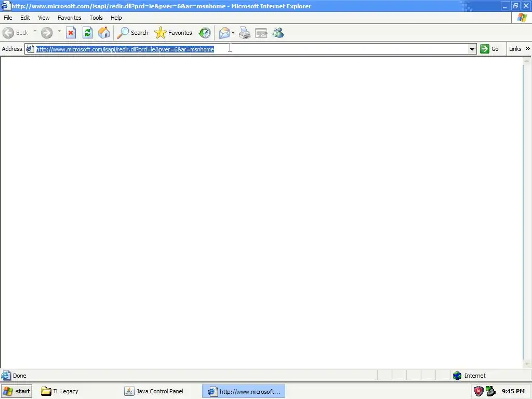This screenshot has width=532, height=399.
Task: Open the Back history dropdown arrow
Action: point(35,32)
